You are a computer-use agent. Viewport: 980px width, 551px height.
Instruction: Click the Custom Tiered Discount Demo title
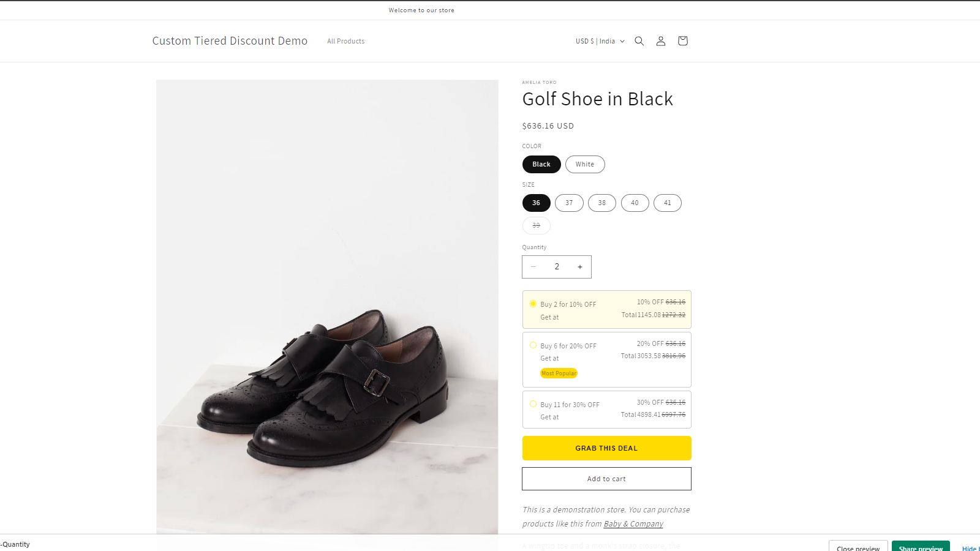[230, 40]
